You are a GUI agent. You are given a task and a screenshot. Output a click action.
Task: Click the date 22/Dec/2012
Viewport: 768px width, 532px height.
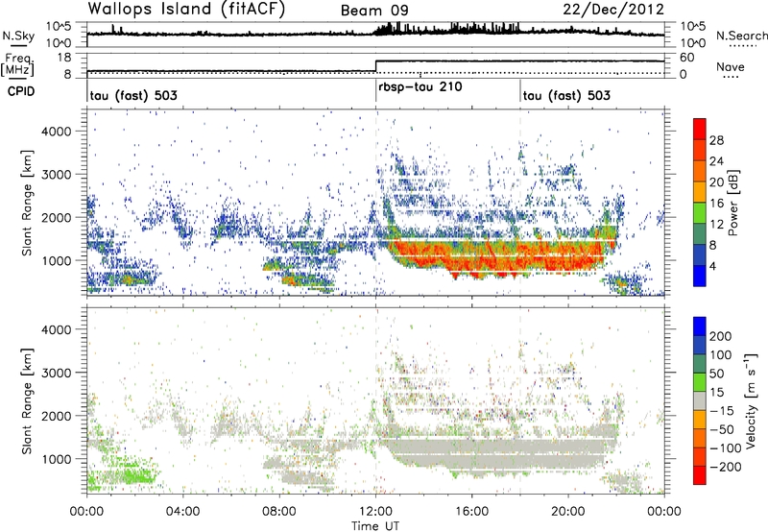[613, 9]
